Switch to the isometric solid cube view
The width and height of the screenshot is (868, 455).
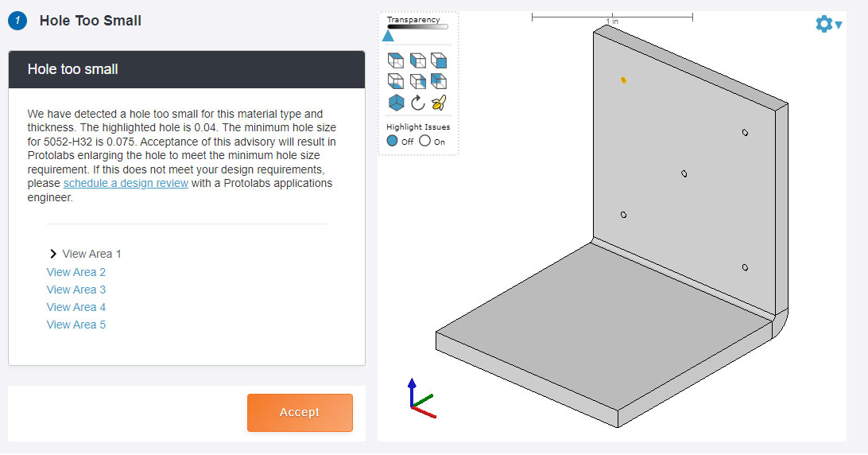[396, 103]
